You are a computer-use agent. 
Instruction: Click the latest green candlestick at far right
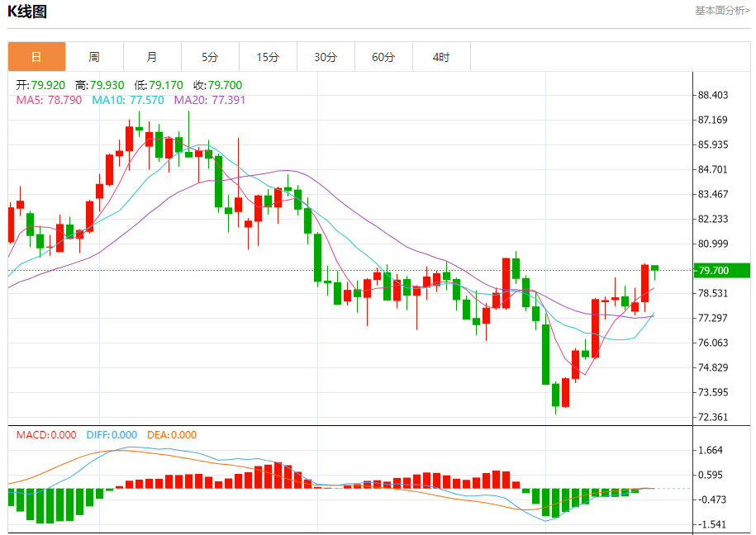[x=654, y=270]
